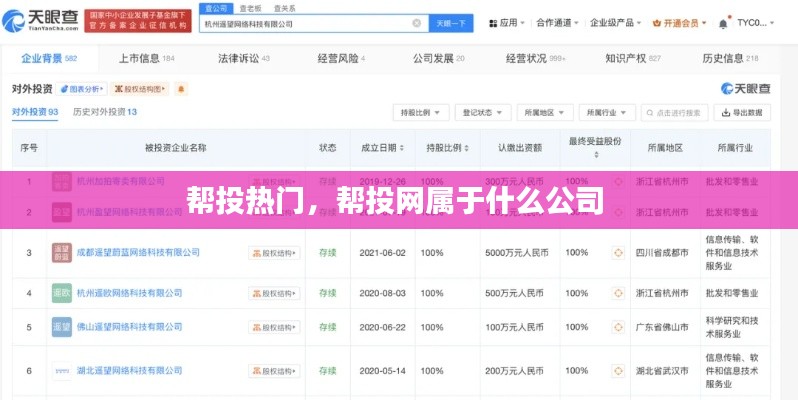Open 湖北遥望网络科技有限公司 company link
This screenshot has width=798, height=400.
[x=128, y=371]
